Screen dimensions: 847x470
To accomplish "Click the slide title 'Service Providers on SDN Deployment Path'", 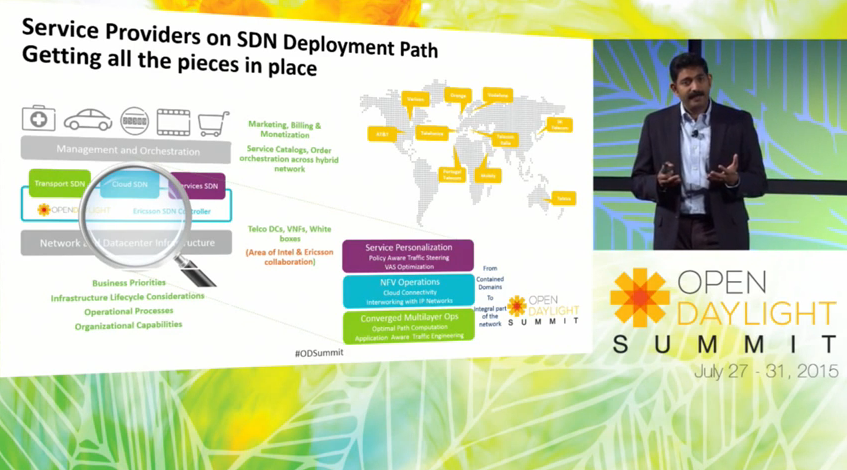I will 230,37.
